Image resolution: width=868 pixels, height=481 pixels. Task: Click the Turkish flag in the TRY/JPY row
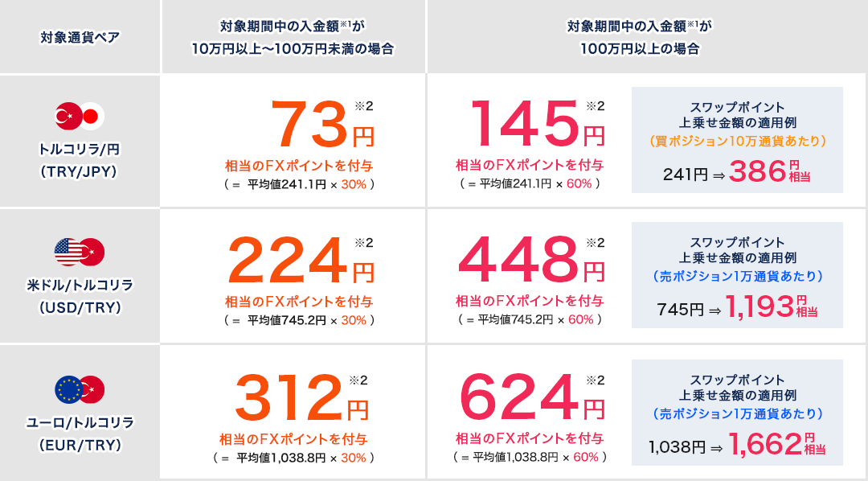[67, 117]
